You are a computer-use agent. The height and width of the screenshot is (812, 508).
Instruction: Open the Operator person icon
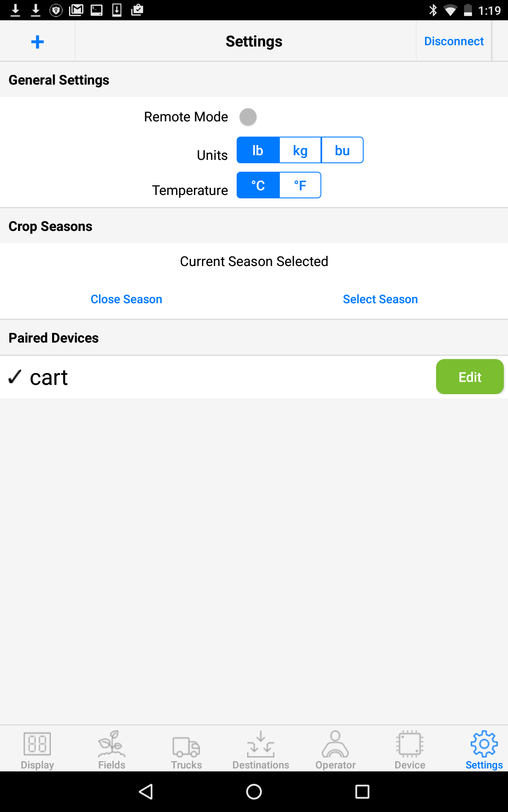(x=335, y=744)
